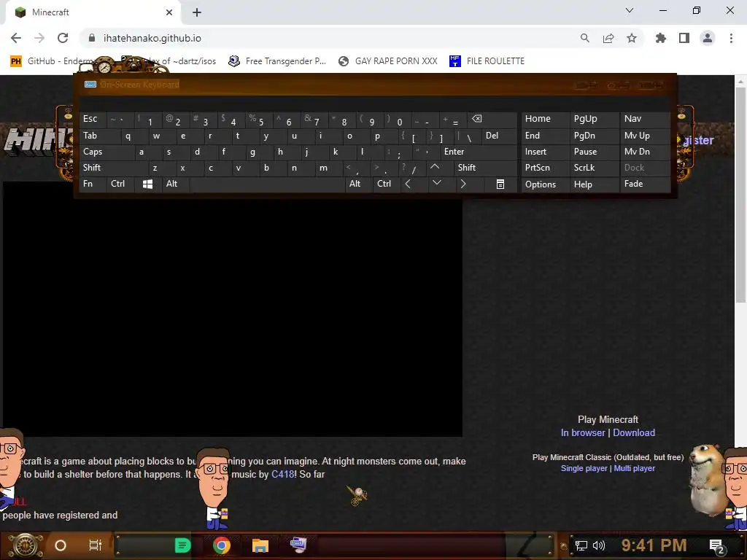The height and width of the screenshot is (560, 747).
Task: Click the Chrome forward arrow
Action: [x=39, y=38]
